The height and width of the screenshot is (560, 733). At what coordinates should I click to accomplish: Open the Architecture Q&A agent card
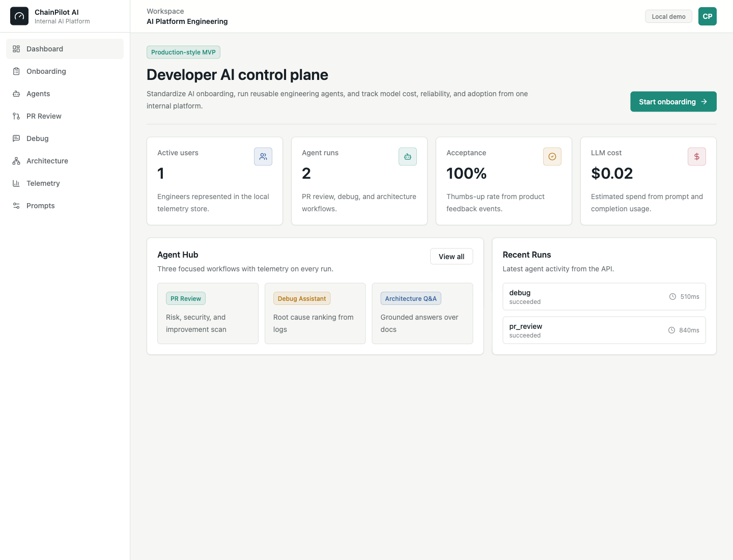tap(422, 314)
